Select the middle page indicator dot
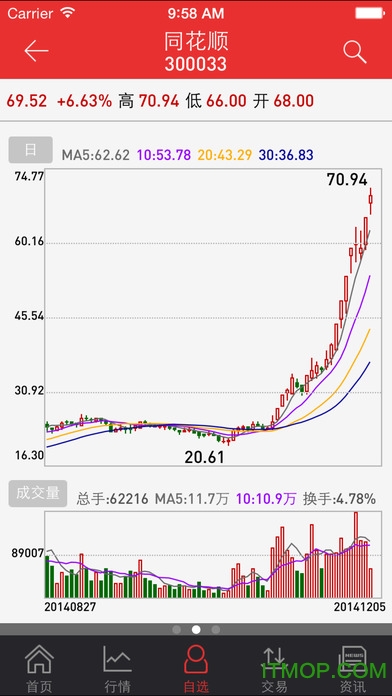Image resolution: width=392 pixels, height=696 pixels. (196, 629)
